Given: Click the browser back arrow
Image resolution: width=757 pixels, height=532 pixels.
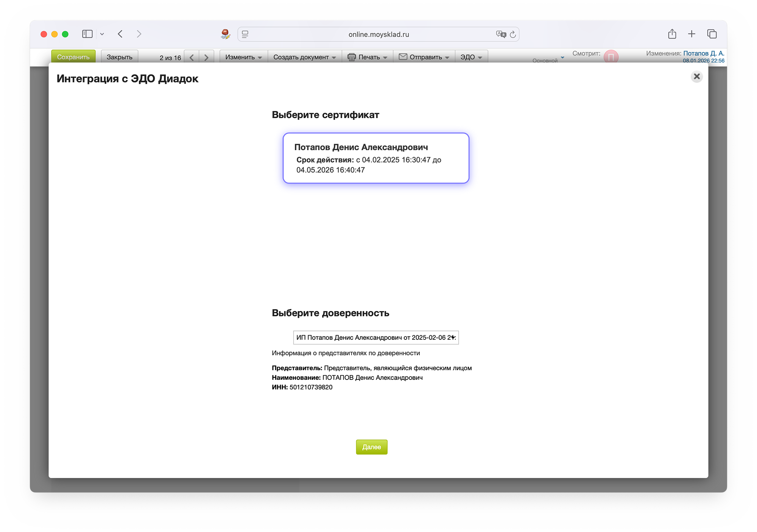Looking at the screenshot, I should coord(120,34).
